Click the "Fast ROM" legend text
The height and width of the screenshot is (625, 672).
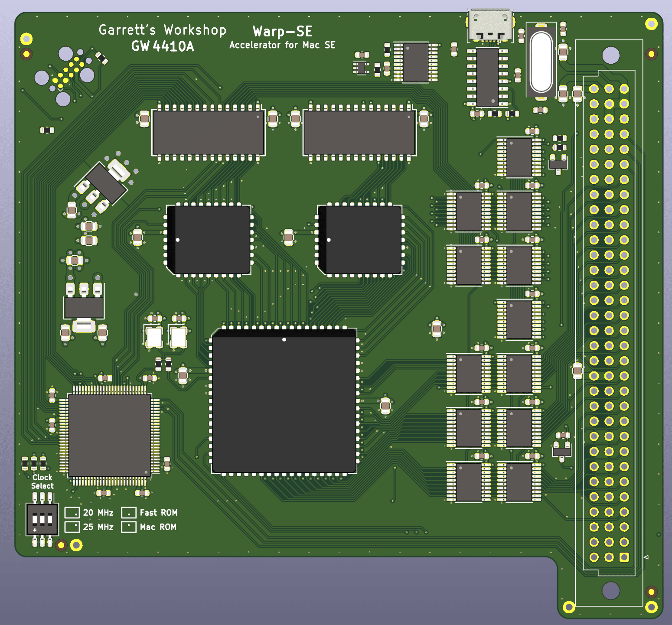pos(159,513)
